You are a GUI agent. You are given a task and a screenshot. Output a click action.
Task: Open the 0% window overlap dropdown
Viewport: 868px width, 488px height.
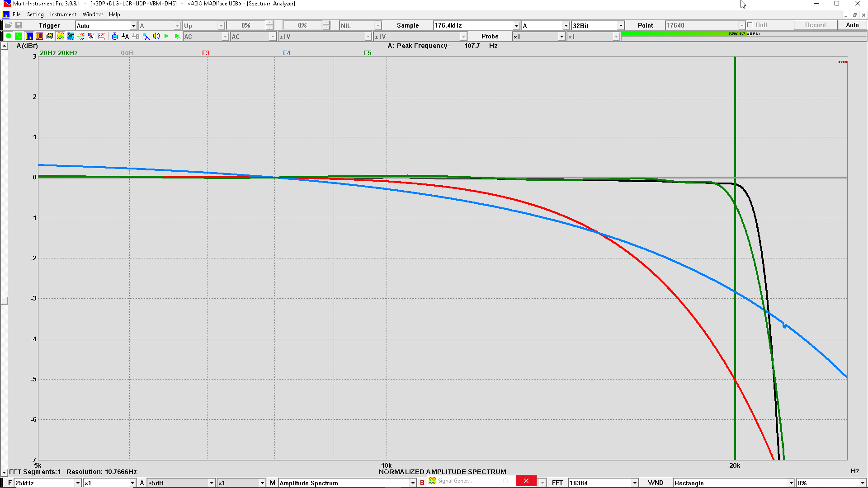831,483
